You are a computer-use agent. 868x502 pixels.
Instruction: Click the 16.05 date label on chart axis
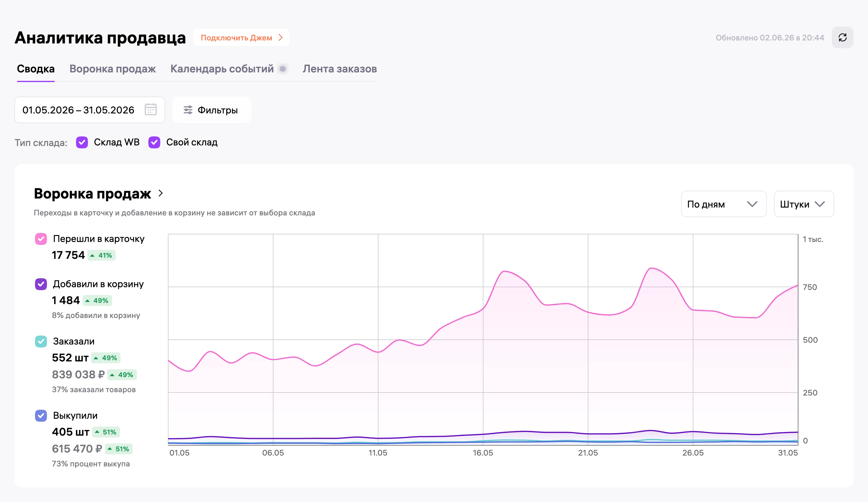point(483,453)
